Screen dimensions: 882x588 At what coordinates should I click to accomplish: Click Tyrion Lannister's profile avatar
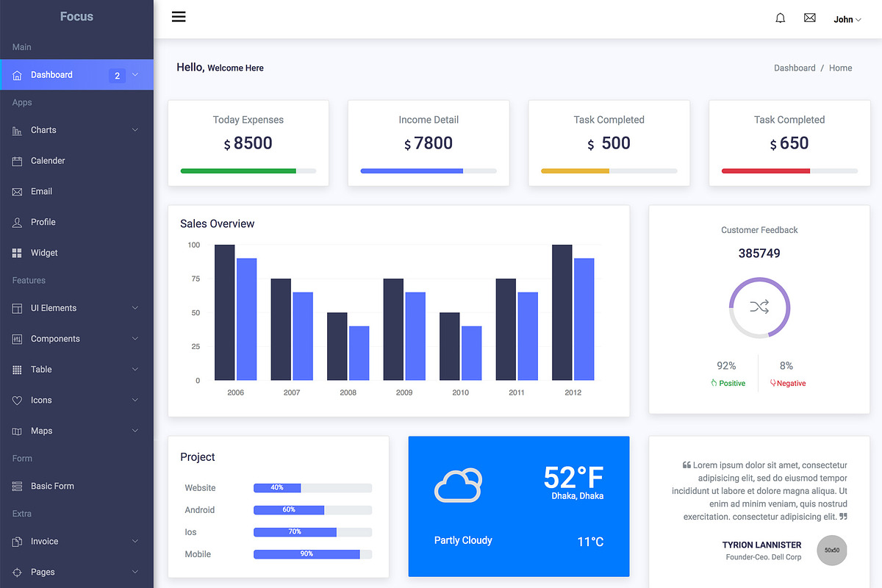(x=831, y=551)
